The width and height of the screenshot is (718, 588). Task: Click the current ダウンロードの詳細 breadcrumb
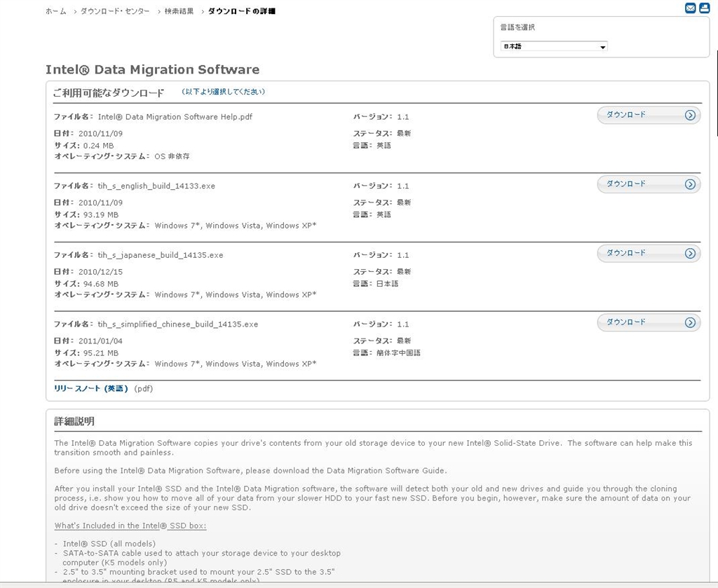click(x=242, y=12)
